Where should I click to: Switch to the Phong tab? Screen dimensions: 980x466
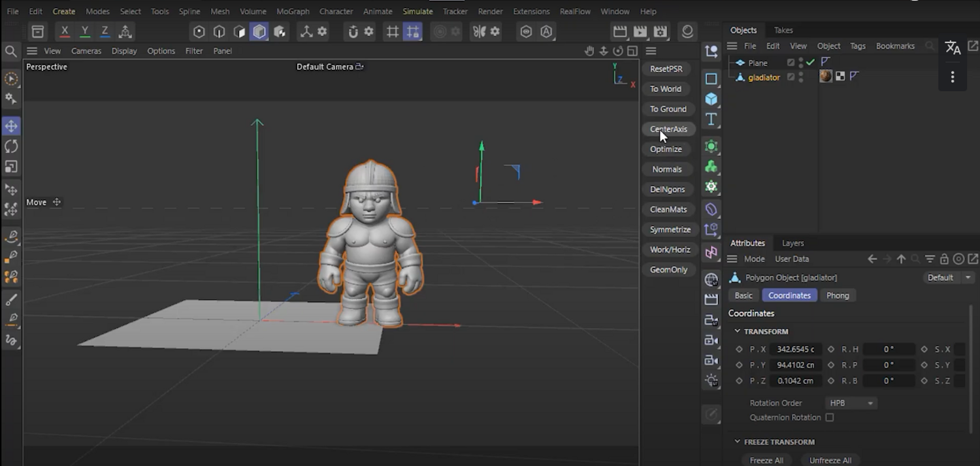point(838,295)
